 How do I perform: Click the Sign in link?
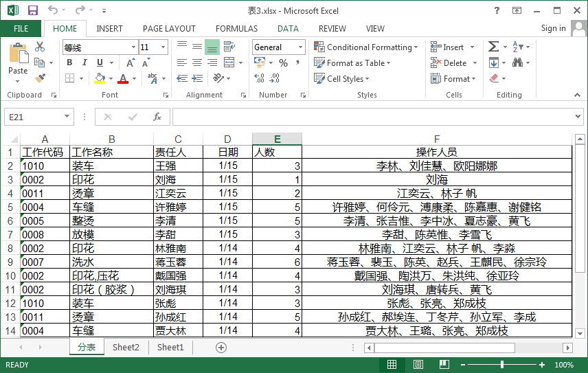[x=553, y=28]
